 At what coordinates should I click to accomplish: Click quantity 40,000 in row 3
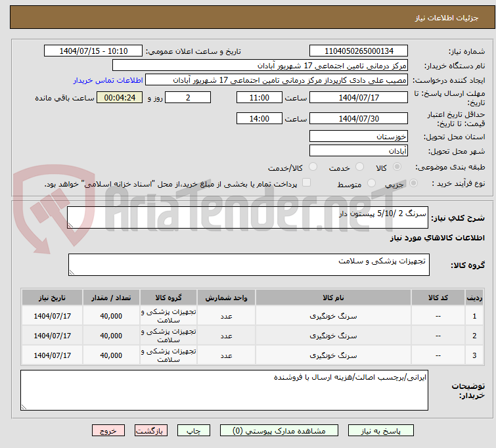point(111,355)
